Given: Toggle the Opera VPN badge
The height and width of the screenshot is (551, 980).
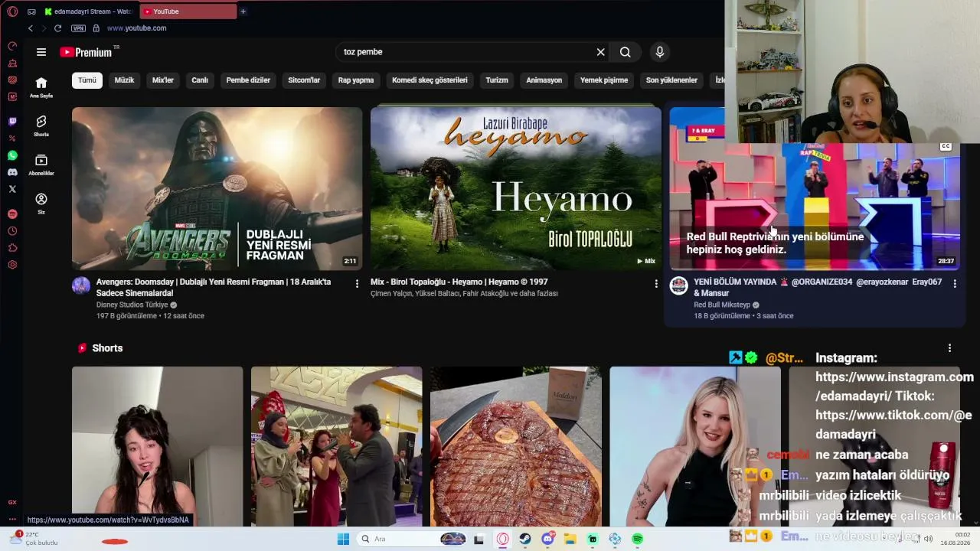Looking at the screenshot, I should click(78, 28).
